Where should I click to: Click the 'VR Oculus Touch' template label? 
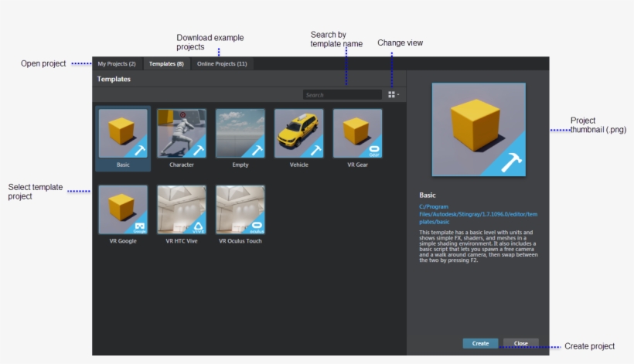pyautogui.click(x=240, y=241)
